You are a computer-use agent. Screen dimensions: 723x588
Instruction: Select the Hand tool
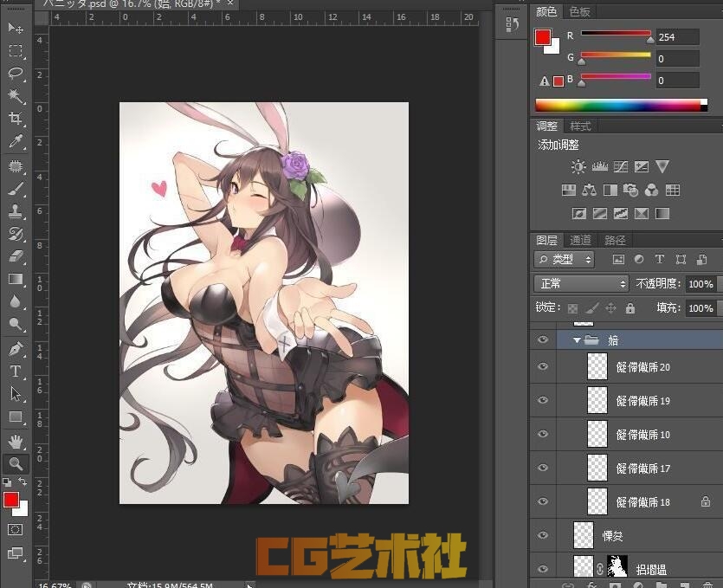(x=16, y=442)
